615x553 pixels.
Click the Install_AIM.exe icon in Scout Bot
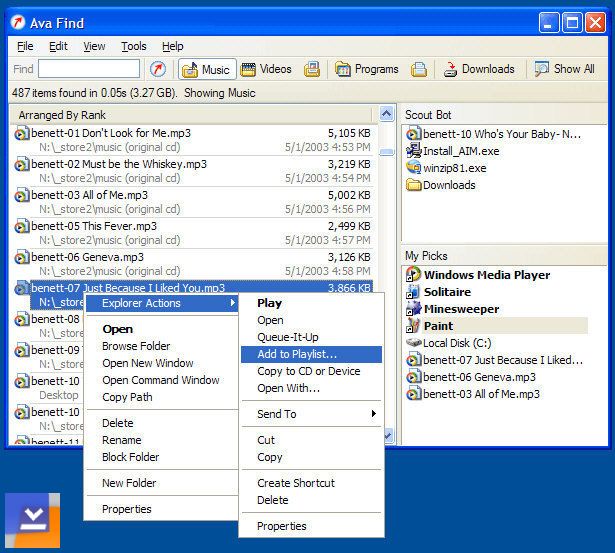pos(413,151)
